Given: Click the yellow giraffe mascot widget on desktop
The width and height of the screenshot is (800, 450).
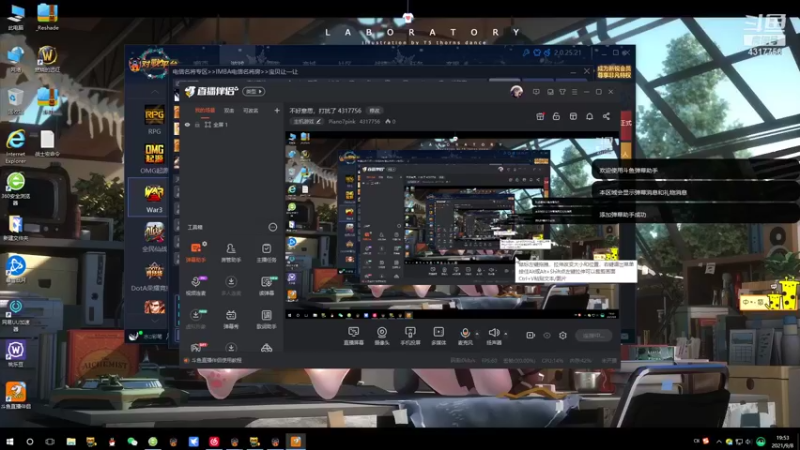Looking at the screenshot, I should point(768,296).
